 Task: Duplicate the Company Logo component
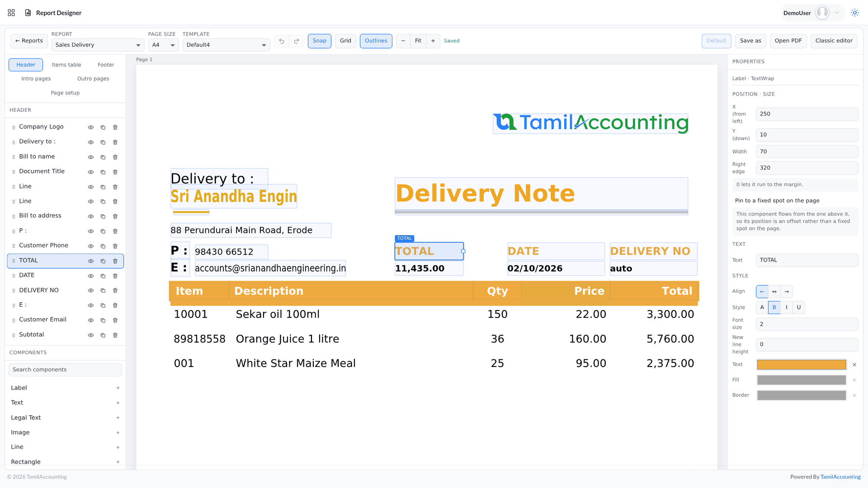(x=103, y=127)
